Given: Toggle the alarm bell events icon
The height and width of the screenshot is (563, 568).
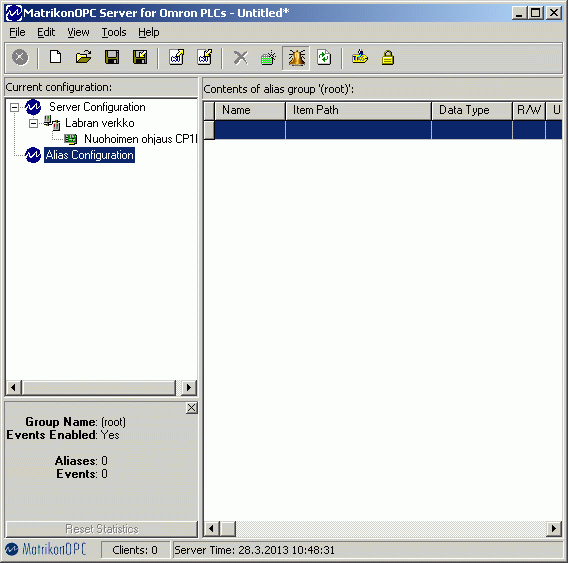Looking at the screenshot, I should coord(296,58).
